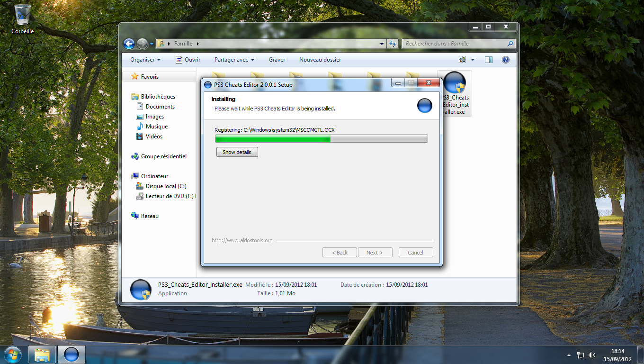Select Réseau in the navigation pane
Viewport: 644px width, 364px height.
[x=150, y=216]
